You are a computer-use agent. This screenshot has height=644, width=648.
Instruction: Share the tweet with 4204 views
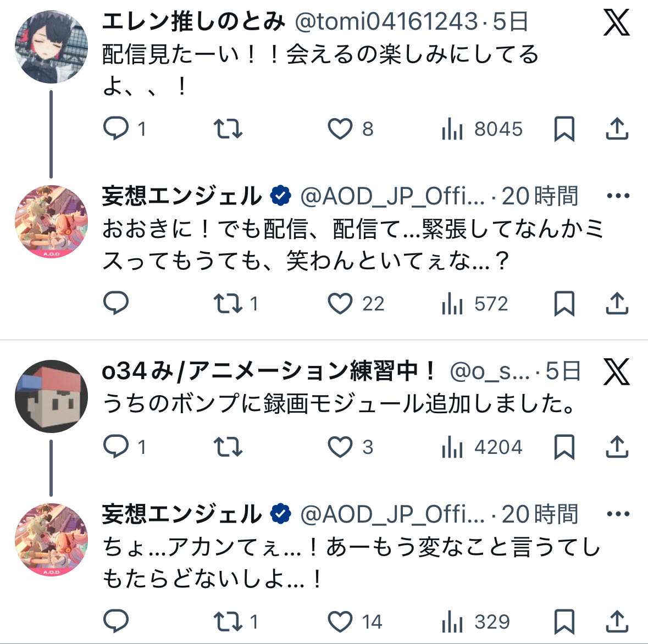pos(617,447)
